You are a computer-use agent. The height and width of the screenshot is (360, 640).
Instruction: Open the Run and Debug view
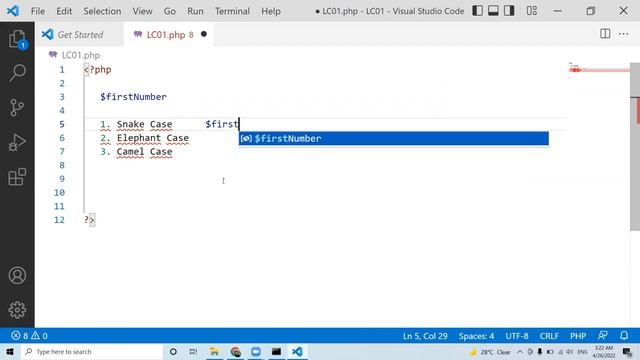tap(17, 142)
